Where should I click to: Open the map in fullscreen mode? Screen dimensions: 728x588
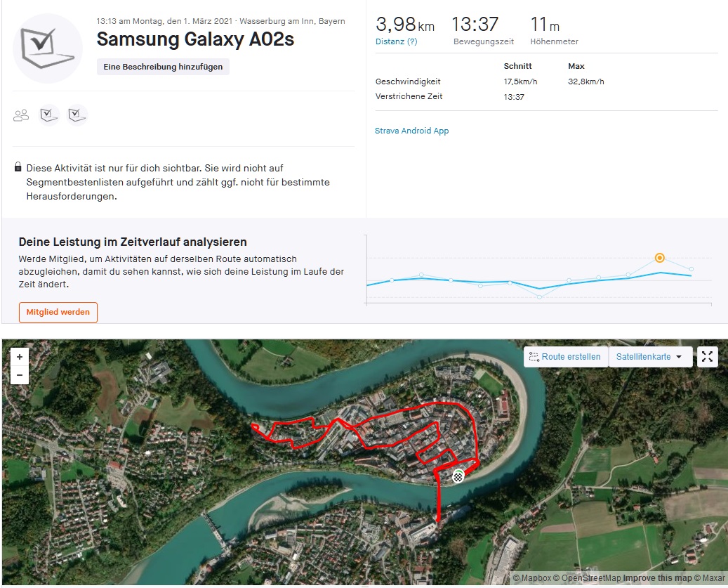click(x=707, y=357)
